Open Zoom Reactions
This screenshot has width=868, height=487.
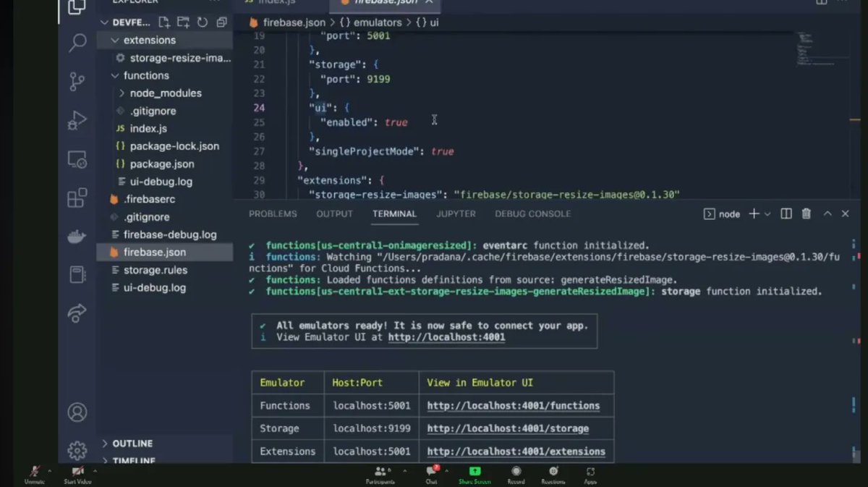[553, 474]
